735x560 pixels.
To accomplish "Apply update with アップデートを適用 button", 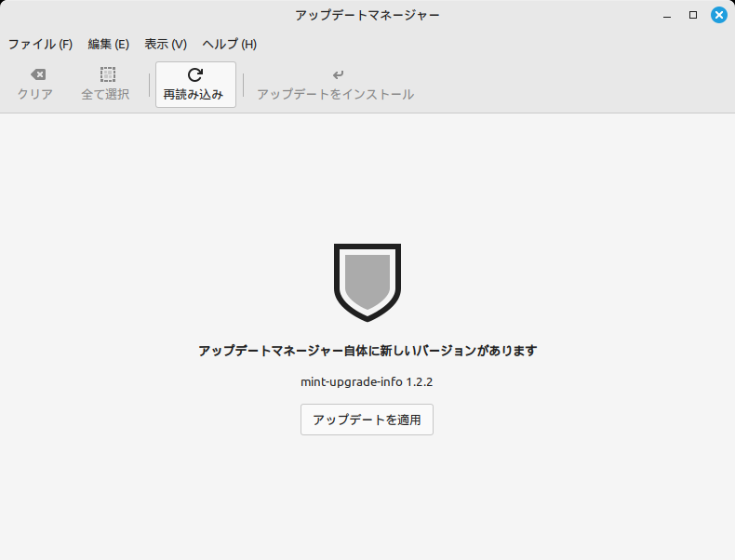I will [x=367, y=420].
